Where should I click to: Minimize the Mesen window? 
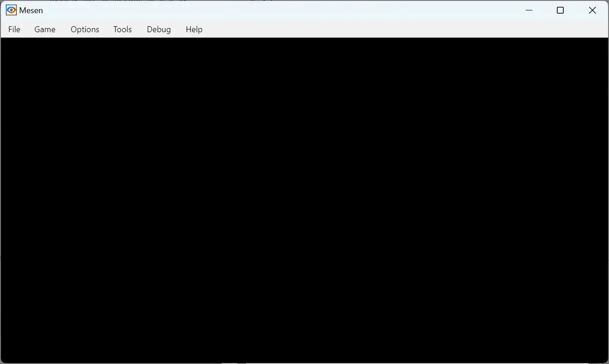click(528, 10)
